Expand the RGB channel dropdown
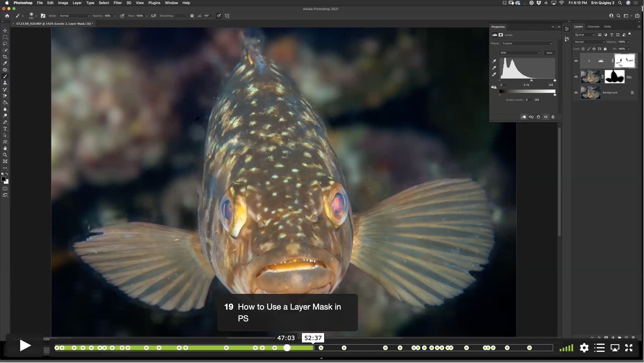Viewport: 644px width, 363px height. (520, 53)
